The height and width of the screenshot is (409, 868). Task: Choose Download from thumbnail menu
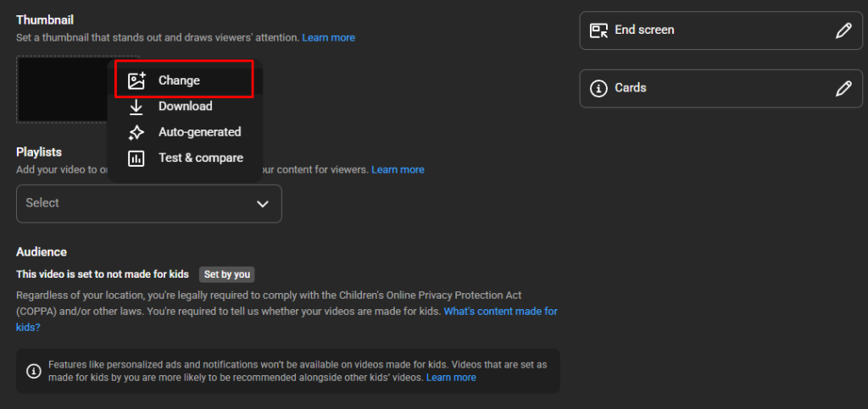pos(184,107)
